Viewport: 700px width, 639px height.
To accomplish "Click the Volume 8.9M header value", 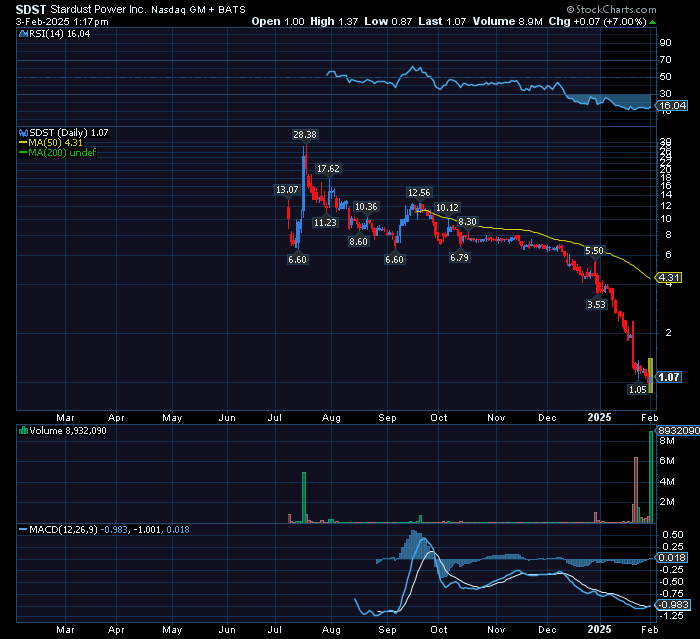I will coord(508,21).
